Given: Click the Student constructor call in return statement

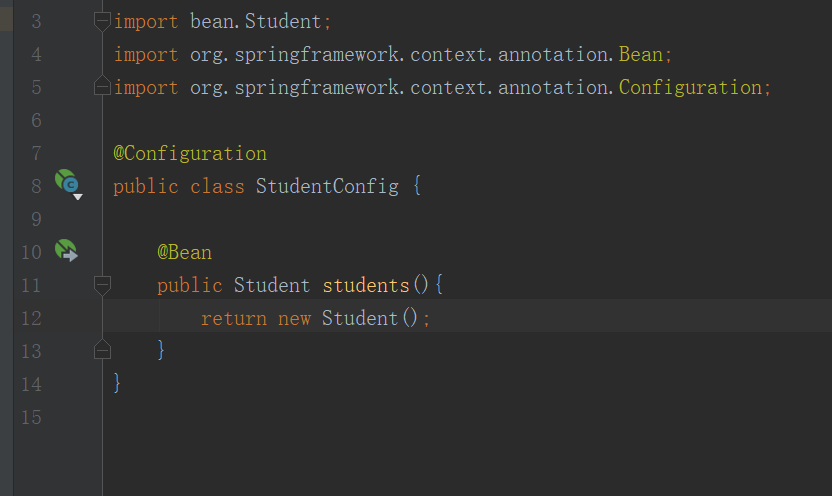Looking at the screenshot, I should 360,318.
